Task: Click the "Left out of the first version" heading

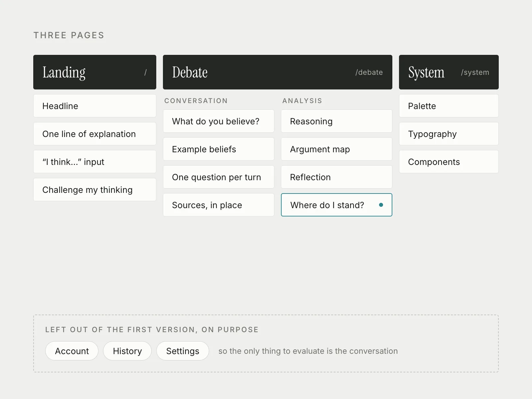Action: (152, 330)
